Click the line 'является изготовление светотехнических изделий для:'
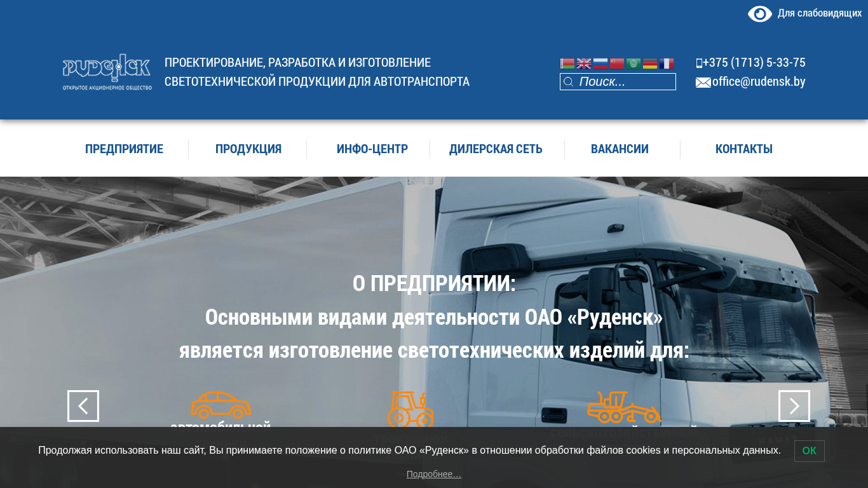Viewport: 868px width, 488px height. [x=434, y=350]
